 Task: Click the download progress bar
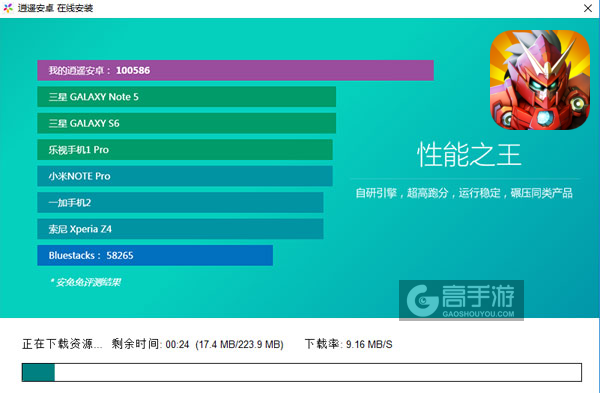(x=302, y=372)
